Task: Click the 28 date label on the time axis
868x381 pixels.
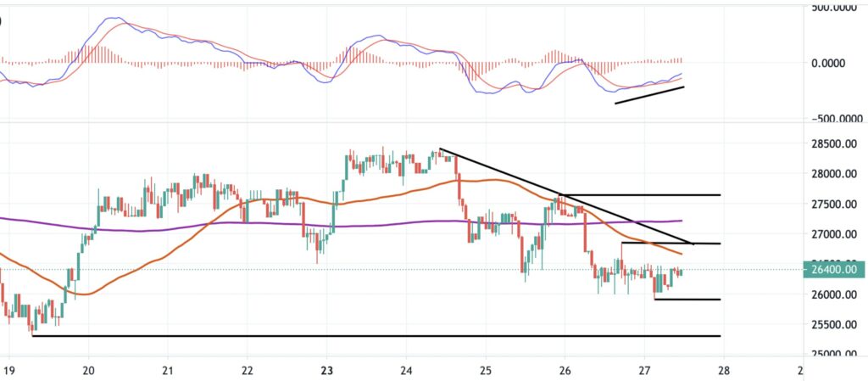Action: click(724, 370)
